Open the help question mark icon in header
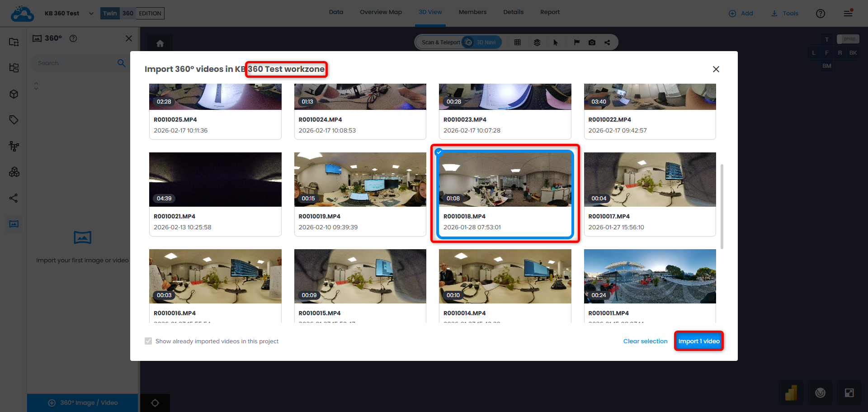The image size is (868, 412). (821, 14)
